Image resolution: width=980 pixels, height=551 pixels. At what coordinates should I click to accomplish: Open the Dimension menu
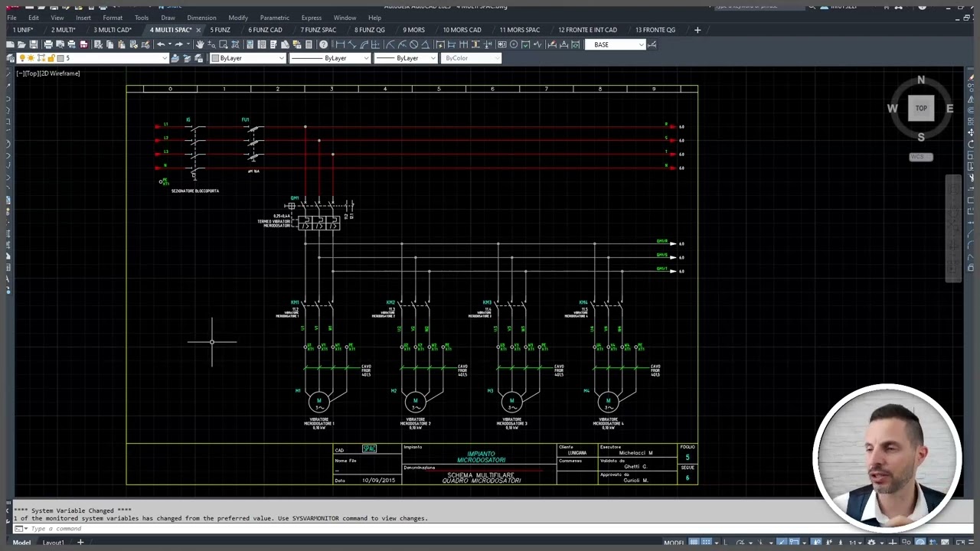(201, 18)
